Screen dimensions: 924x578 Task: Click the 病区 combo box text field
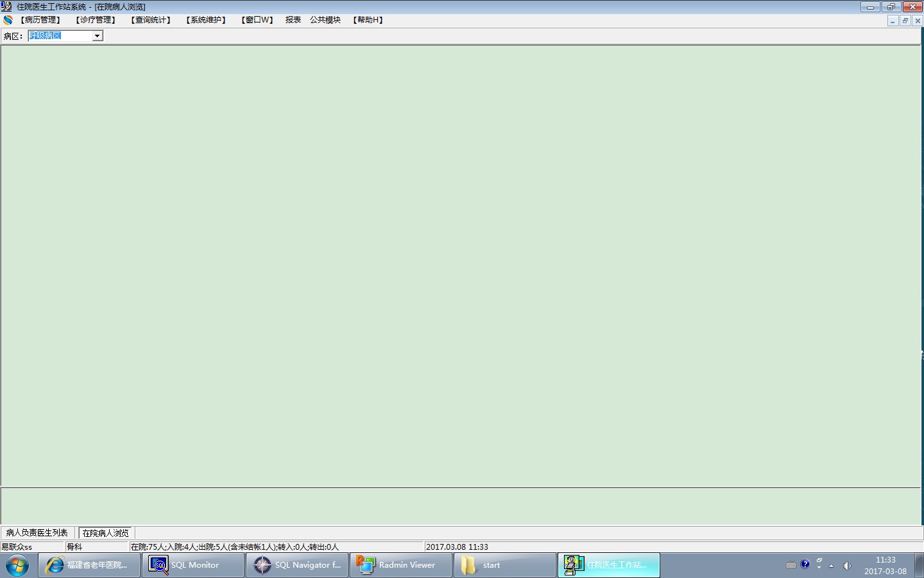click(60, 36)
